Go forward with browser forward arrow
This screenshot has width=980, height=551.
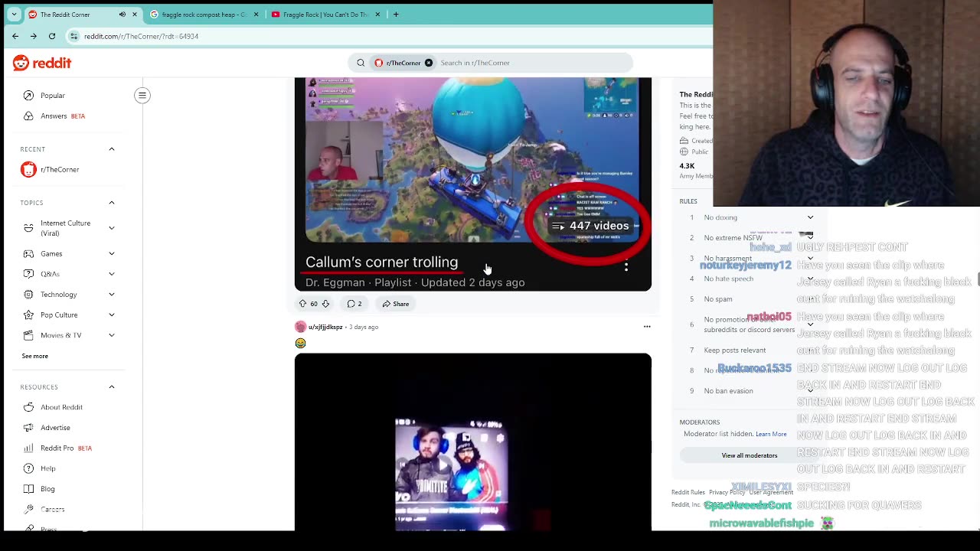(x=34, y=36)
